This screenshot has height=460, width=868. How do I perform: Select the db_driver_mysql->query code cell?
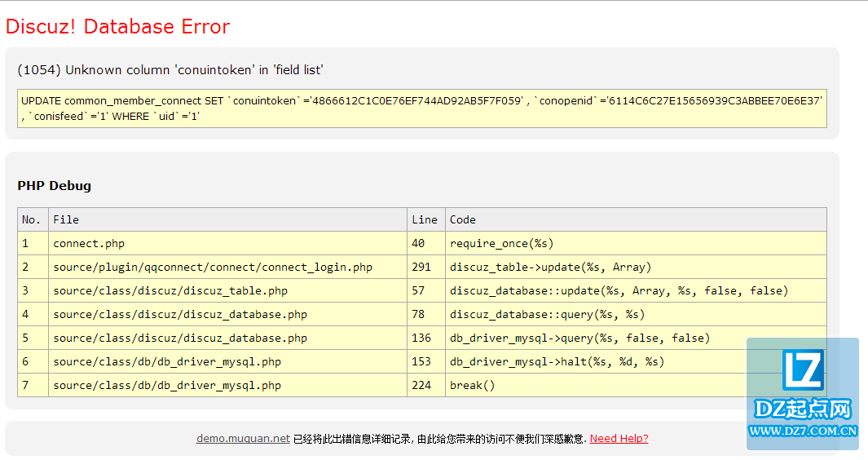(636, 338)
